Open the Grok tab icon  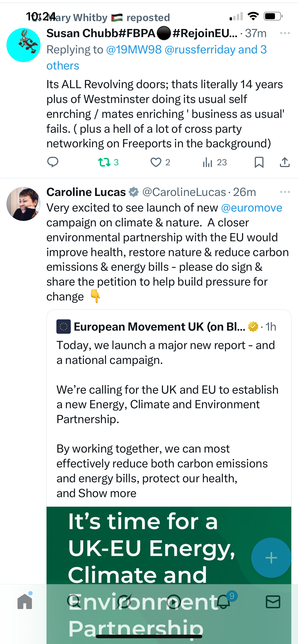point(124,602)
